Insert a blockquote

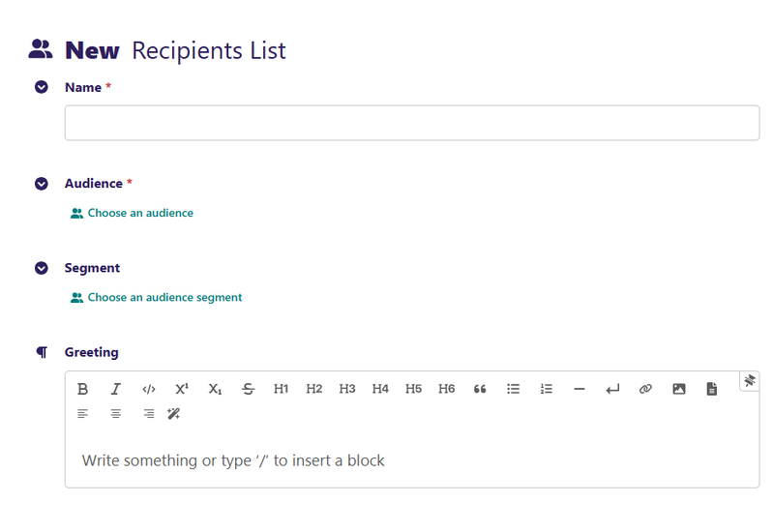(x=480, y=389)
